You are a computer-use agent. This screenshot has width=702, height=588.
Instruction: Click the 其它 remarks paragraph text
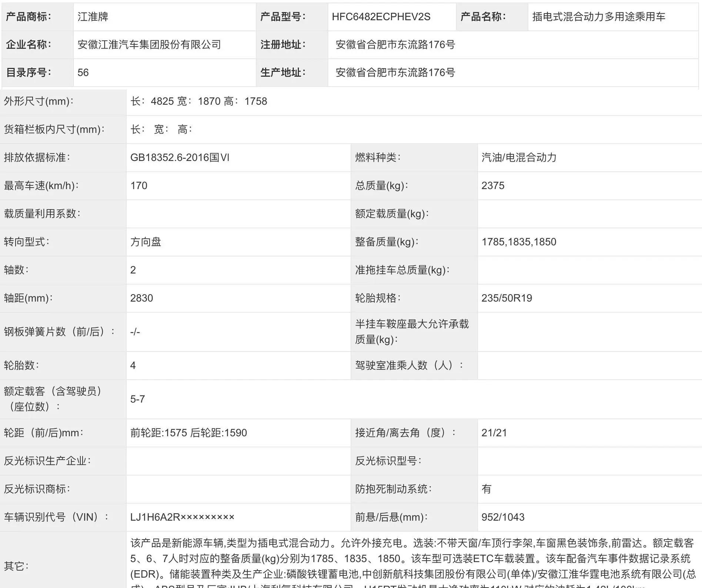414,562
